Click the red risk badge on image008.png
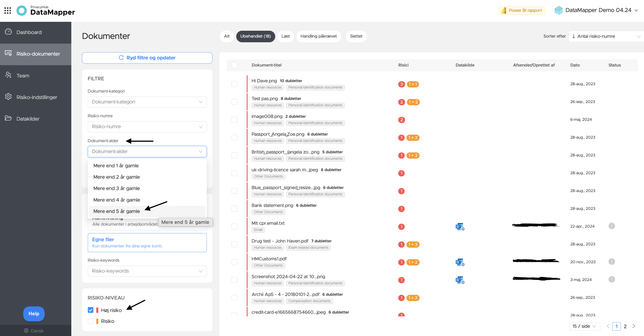 click(x=402, y=120)
